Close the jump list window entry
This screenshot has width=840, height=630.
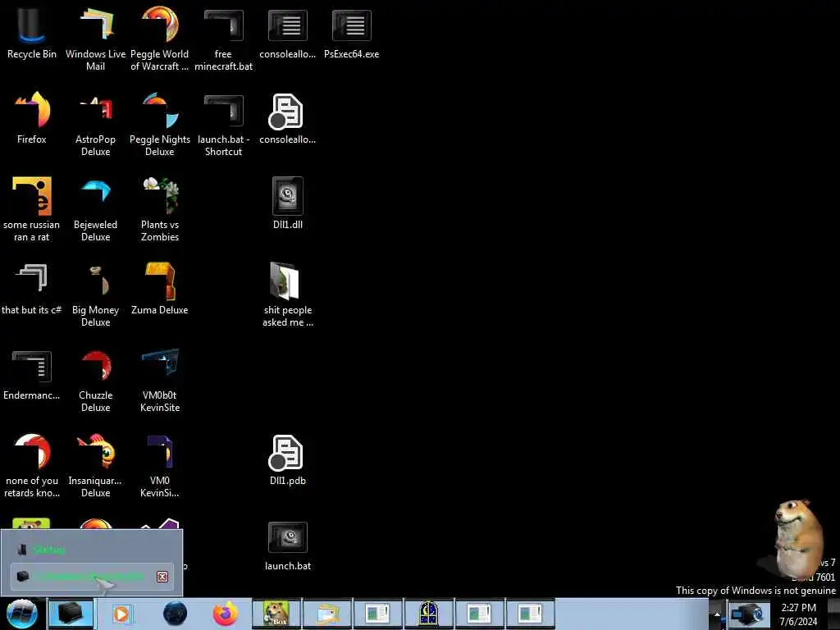162,577
